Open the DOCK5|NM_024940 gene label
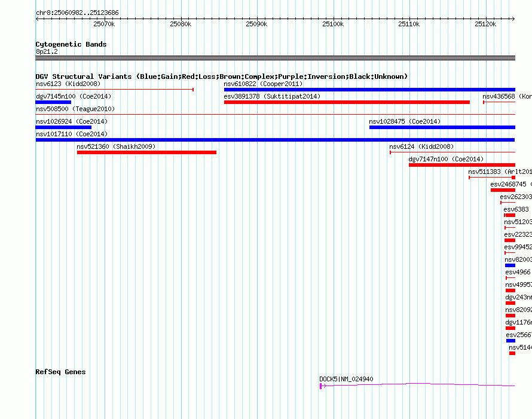The image size is (532, 419). pyautogui.click(x=346, y=379)
